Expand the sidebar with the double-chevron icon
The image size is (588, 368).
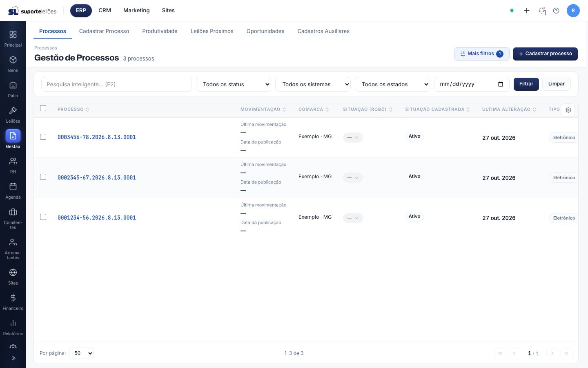point(13,358)
